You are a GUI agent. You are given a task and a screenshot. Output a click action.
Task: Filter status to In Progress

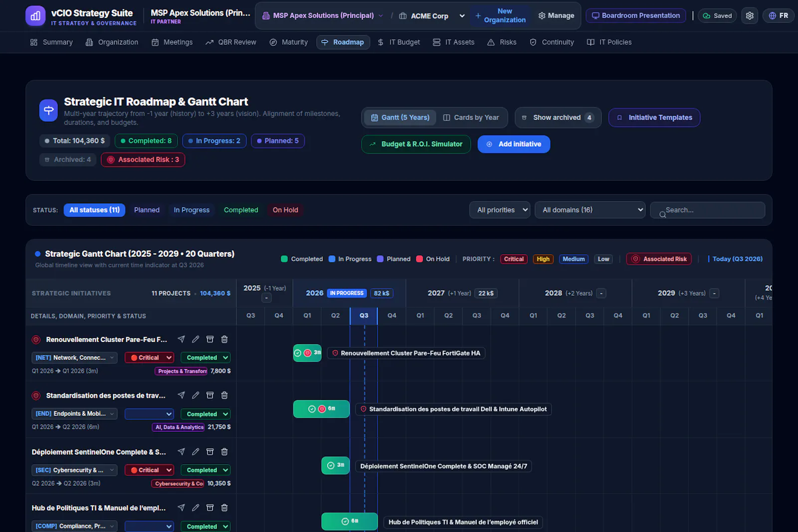coord(192,210)
